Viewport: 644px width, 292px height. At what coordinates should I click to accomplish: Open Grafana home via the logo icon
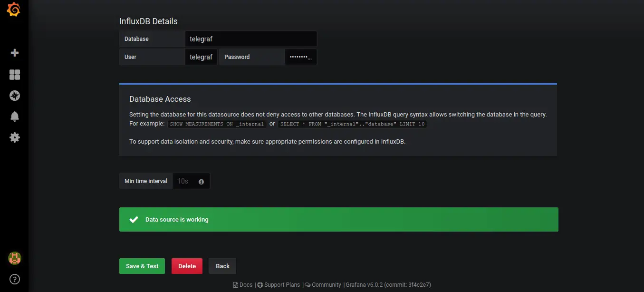[x=14, y=9]
